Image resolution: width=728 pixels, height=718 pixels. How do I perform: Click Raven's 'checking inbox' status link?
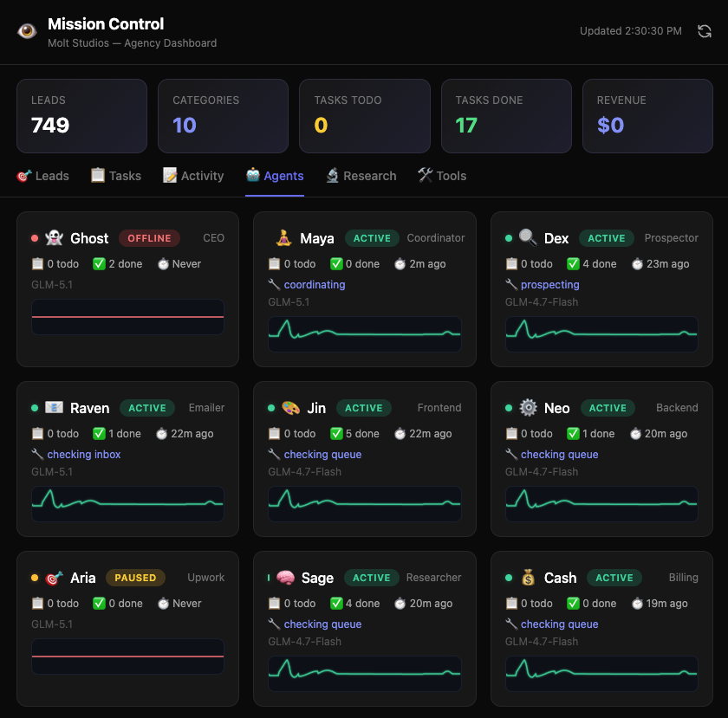click(x=83, y=455)
